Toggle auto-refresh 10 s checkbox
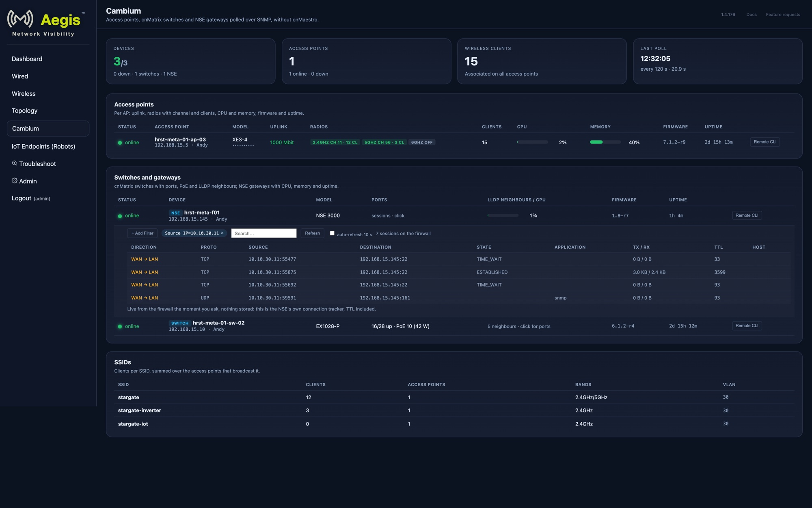The image size is (812, 508). (x=332, y=233)
